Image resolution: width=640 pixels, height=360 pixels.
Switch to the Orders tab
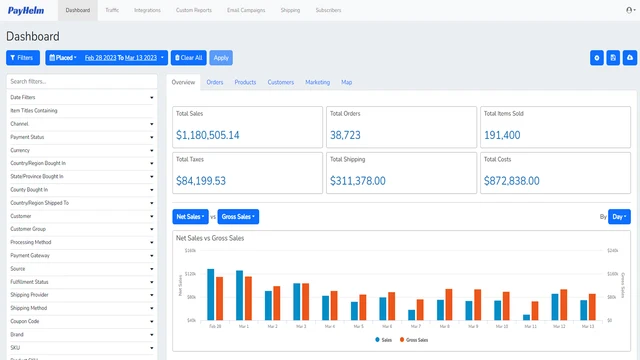coord(215,82)
